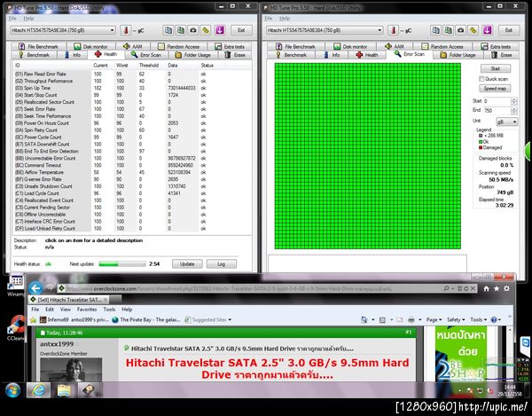The width and height of the screenshot is (532, 416).
Task: Open Help menu in right HD Tune window
Action: point(285,19)
